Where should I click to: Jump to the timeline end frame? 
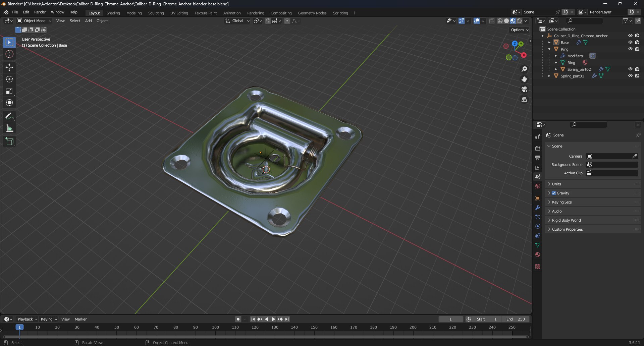pyautogui.click(x=287, y=319)
